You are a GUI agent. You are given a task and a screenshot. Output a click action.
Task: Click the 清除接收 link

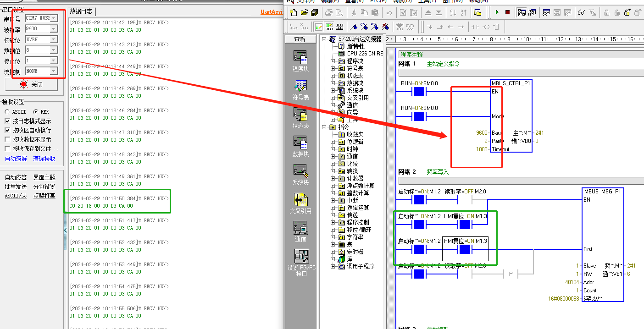[x=44, y=159]
